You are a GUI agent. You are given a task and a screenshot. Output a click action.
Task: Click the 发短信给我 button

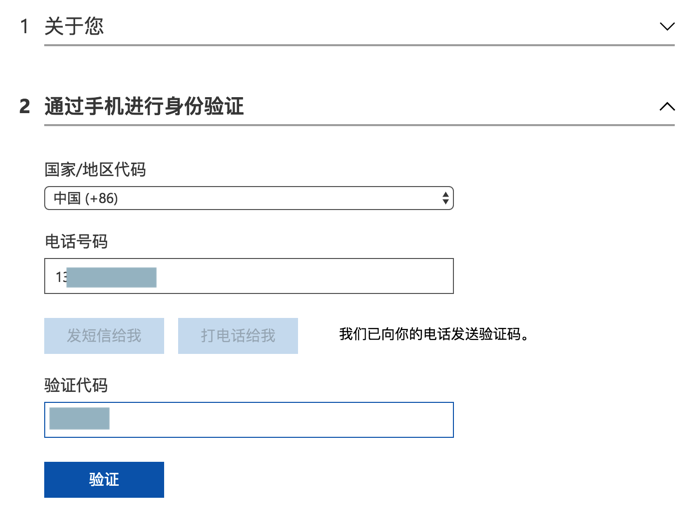pos(104,336)
